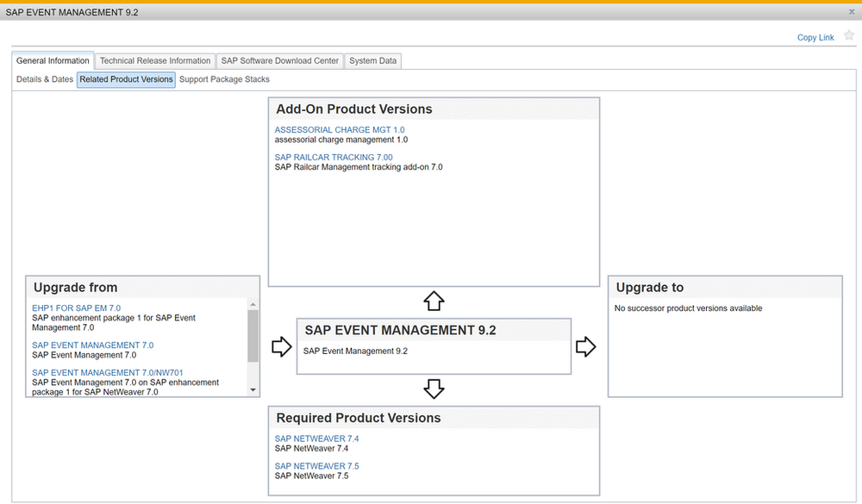Open the Support Package Stacks subtab

tap(224, 79)
